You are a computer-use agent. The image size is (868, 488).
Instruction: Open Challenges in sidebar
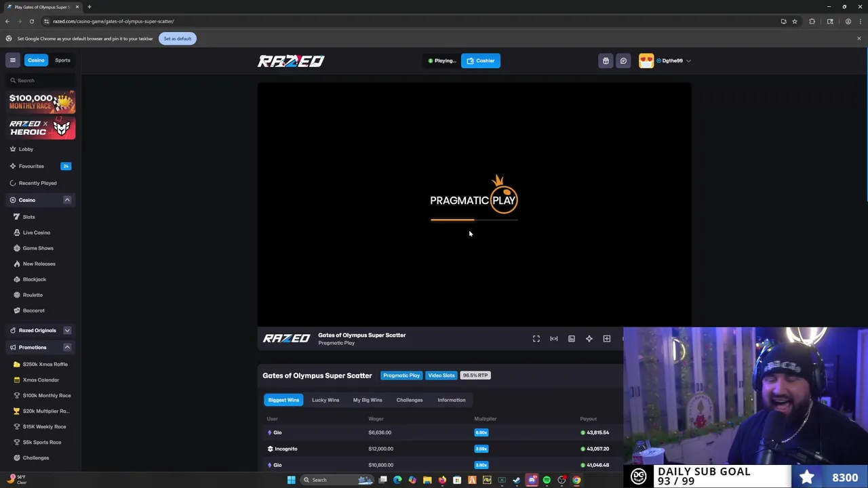coord(35,457)
